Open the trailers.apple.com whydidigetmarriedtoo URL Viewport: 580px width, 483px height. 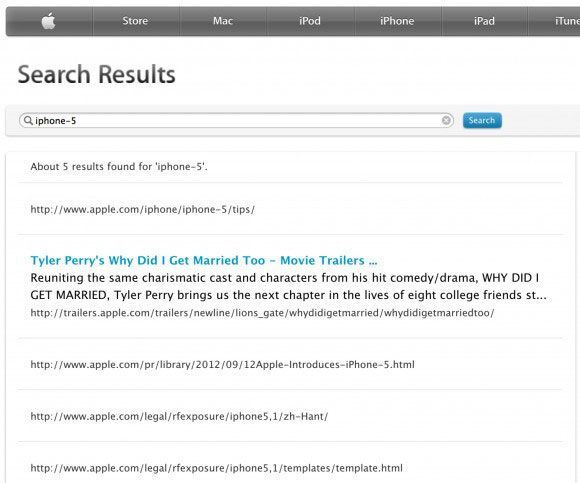[x=262, y=313]
